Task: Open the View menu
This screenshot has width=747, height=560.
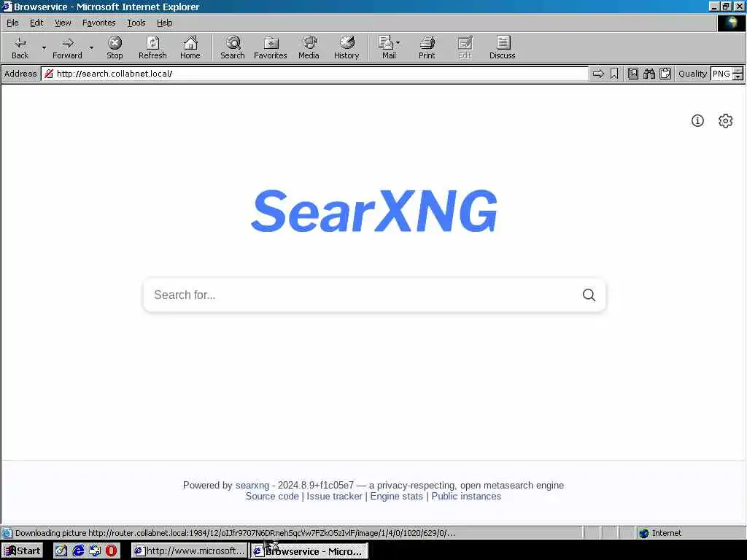Action: coord(63,23)
